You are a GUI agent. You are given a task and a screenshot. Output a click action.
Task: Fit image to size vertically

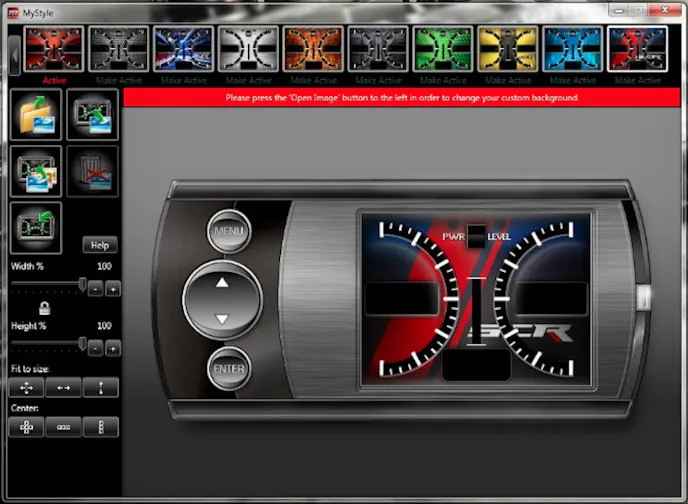(x=101, y=388)
